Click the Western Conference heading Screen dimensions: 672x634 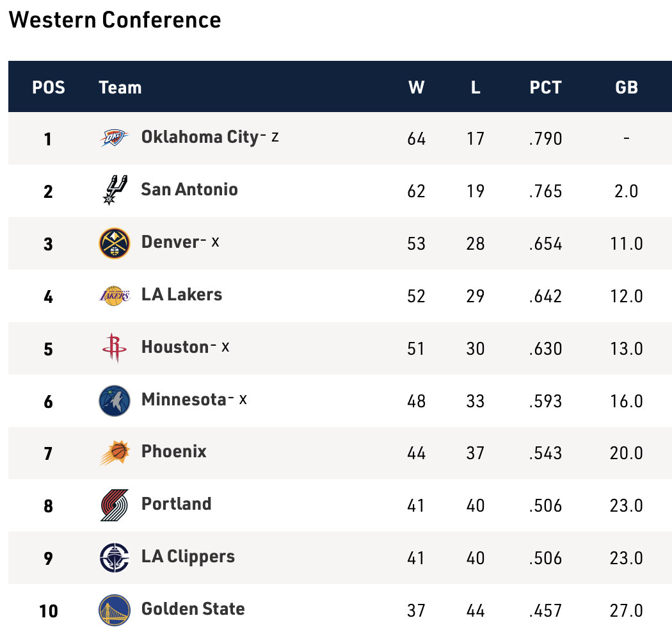pos(115,20)
